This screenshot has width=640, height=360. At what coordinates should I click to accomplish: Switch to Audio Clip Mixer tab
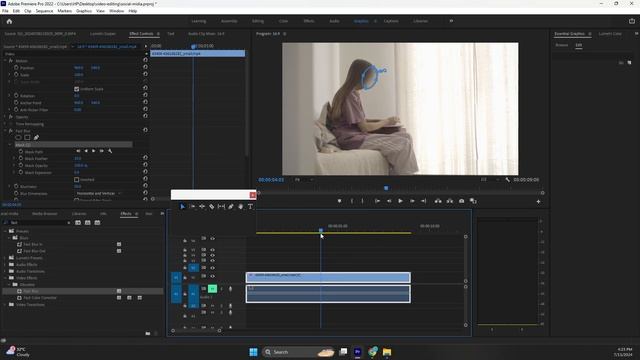click(x=206, y=34)
